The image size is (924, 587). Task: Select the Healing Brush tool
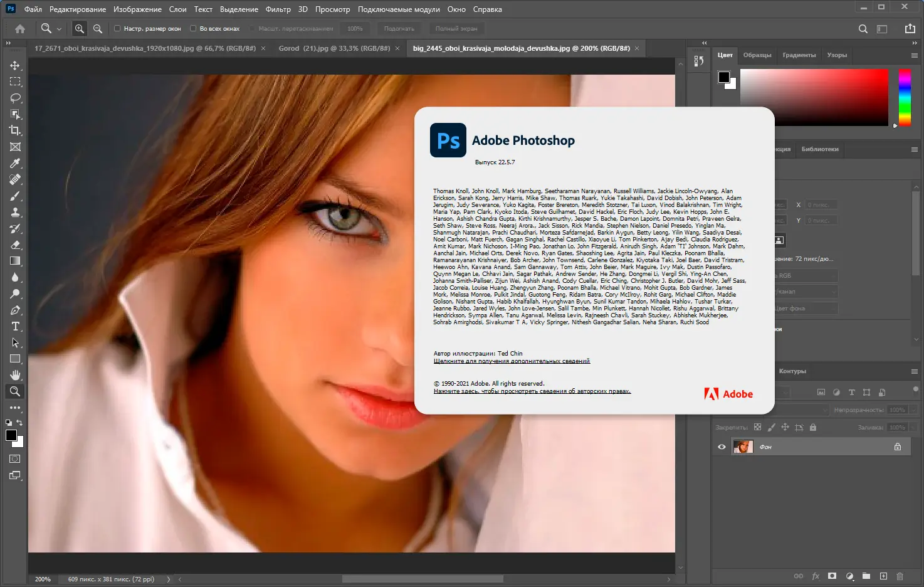pyautogui.click(x=14, y=179)
